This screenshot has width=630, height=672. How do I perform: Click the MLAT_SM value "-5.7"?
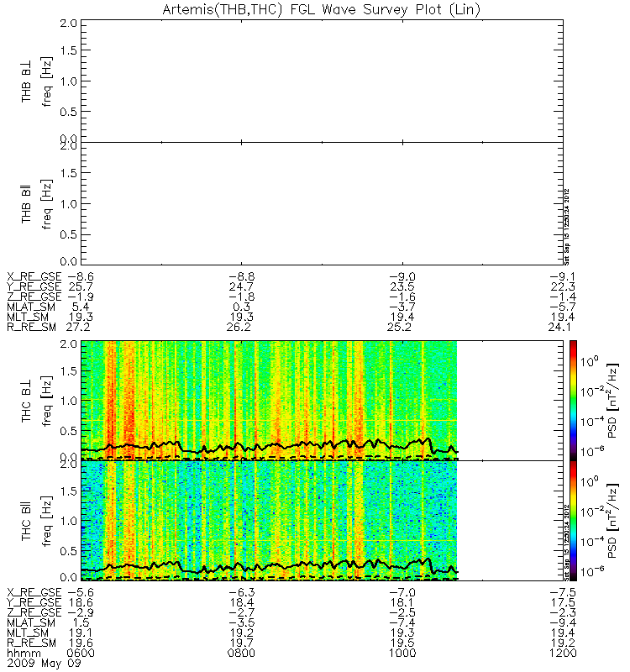562,307
